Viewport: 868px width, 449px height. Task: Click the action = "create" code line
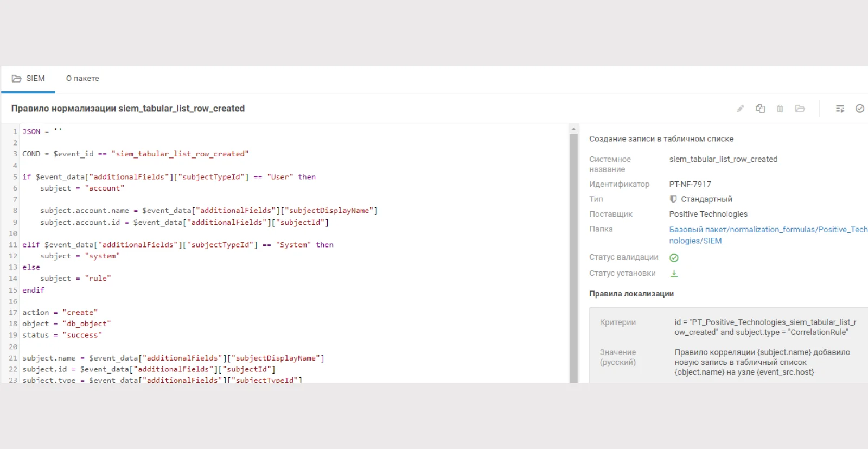pyautogui.click(x=60, y=313)
